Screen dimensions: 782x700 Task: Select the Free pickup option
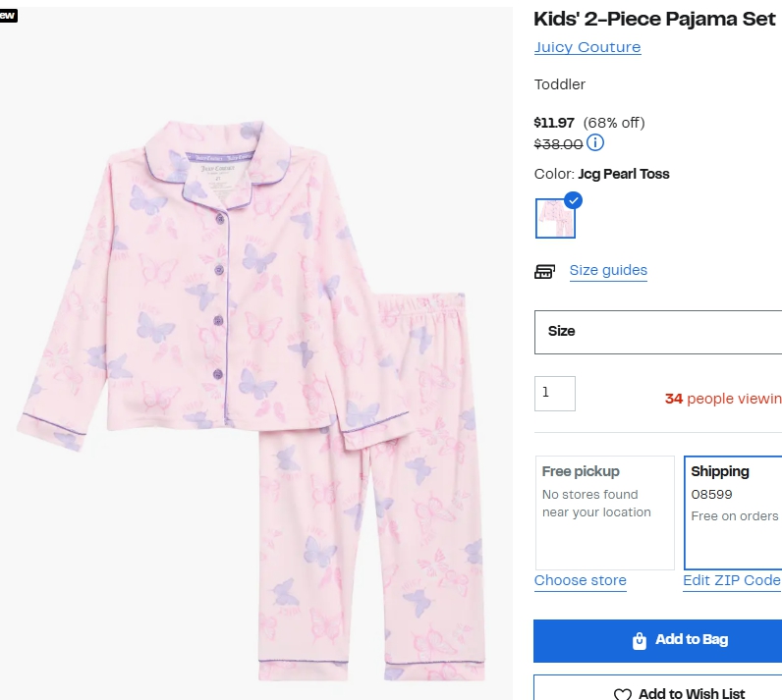pos(604,512)
